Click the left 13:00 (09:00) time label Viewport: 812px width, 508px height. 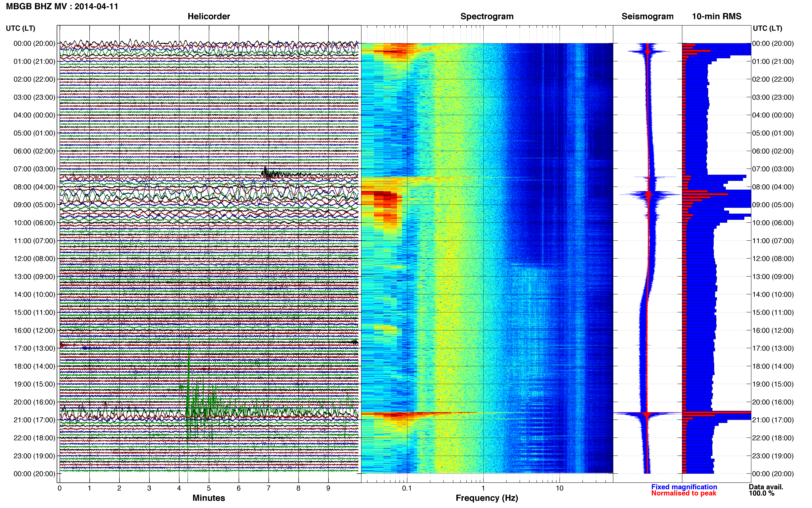click(34, 277)
